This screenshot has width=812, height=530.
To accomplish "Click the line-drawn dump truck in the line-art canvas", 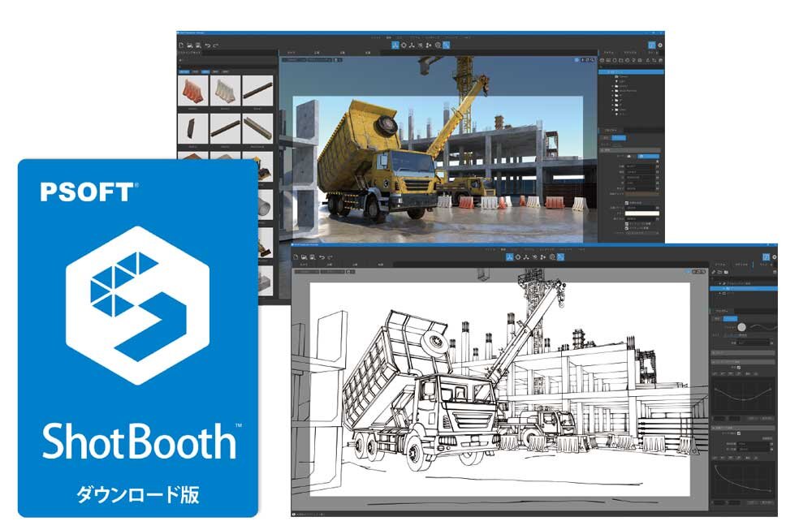I will click(420, 390).
